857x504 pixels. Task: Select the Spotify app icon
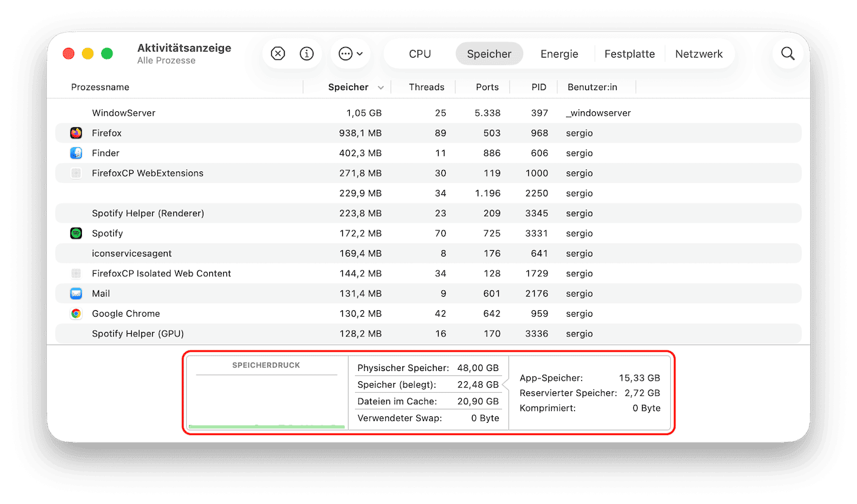pos(76,233)
